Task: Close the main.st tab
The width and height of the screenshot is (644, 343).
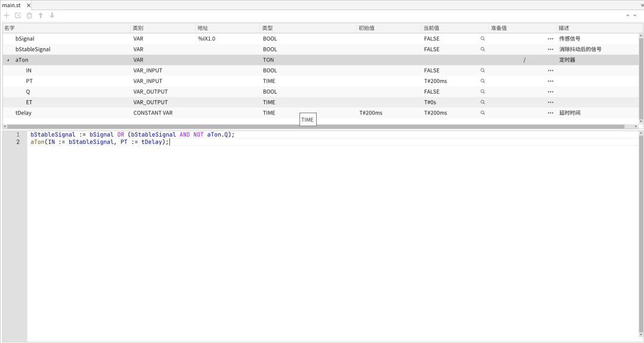Action: (29, 5)
